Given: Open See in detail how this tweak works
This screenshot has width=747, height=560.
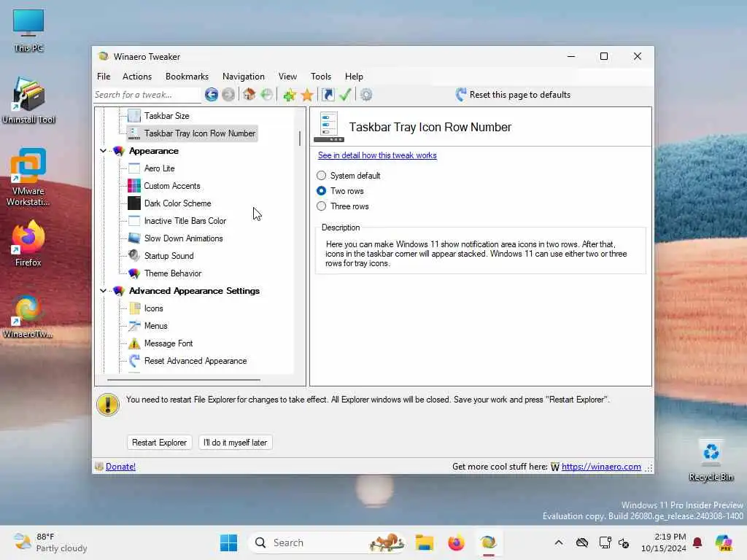Looking at the screenshot, I should [377, 155].
